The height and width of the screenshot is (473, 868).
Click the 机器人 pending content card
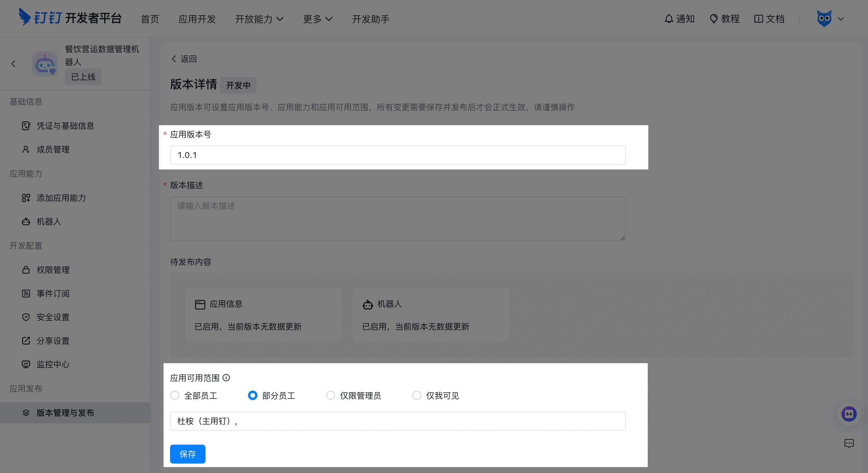[x=431, y=315]
